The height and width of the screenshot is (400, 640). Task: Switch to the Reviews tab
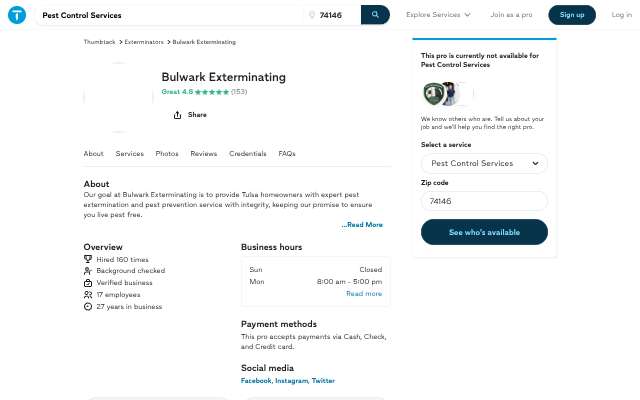pyautogui.click(x=204, y=153)
